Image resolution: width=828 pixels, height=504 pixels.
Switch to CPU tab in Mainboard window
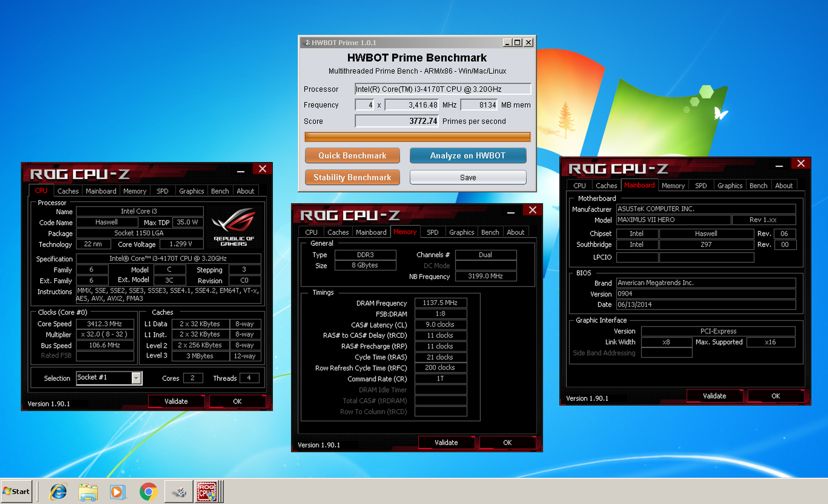pos(580,186)
